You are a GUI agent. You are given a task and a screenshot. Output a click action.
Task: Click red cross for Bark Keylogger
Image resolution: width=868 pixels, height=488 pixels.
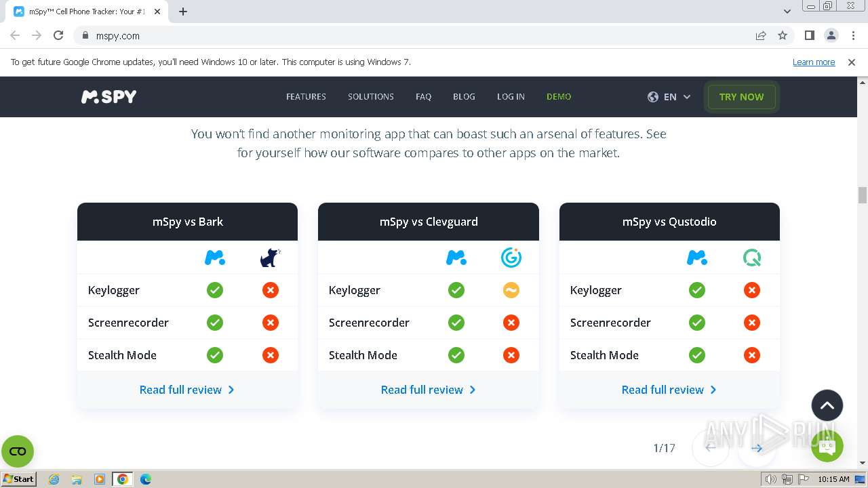pos(271,290)
